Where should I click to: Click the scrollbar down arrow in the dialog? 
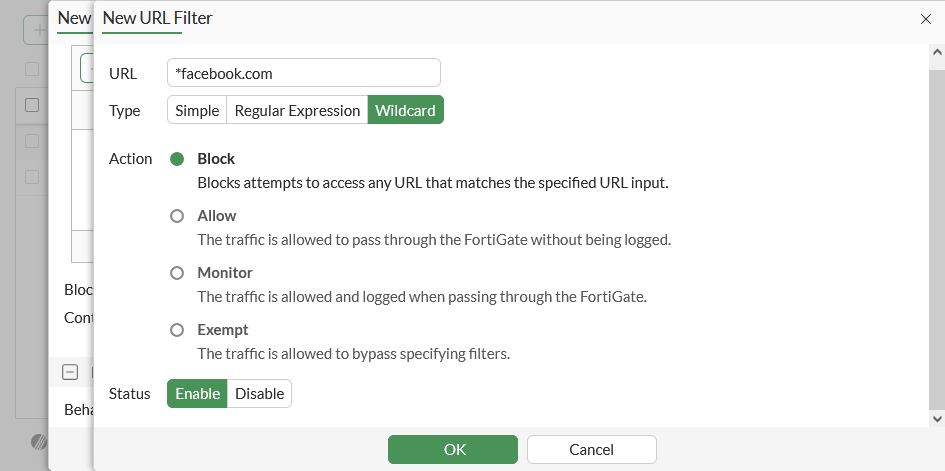click(937, 418)
